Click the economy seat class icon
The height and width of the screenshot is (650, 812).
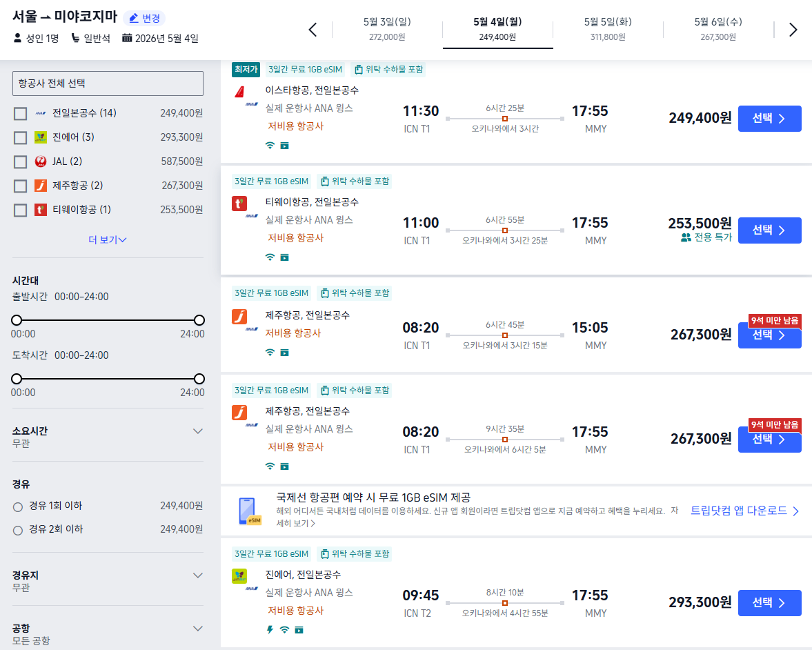75,38
